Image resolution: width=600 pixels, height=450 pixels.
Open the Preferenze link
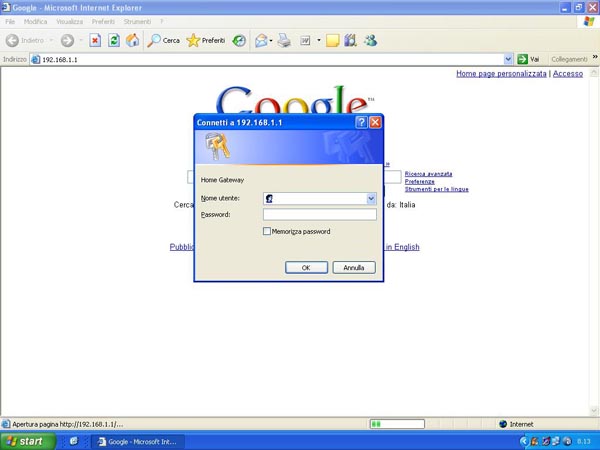420,181
